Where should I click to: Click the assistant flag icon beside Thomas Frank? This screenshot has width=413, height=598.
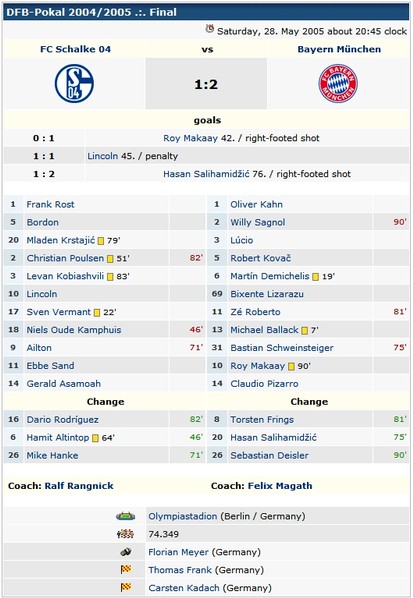pyautogui.click(x=126, y=569)
